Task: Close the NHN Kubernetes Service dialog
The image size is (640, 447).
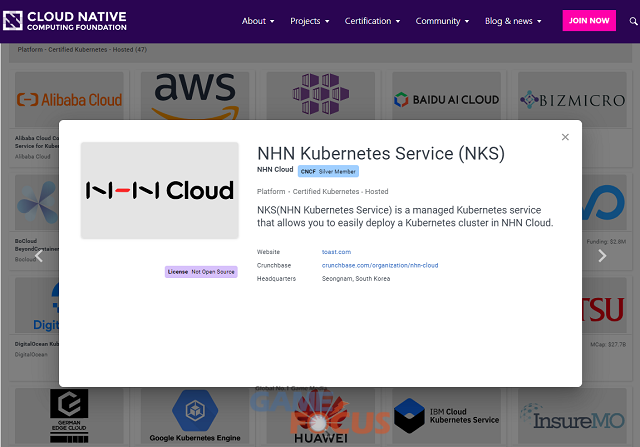Action: click(565, 137)
